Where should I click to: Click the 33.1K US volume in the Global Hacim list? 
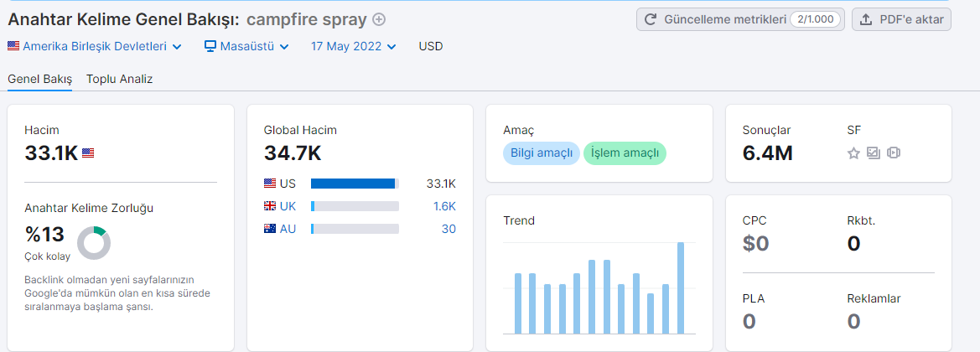[x=441, y=184]
